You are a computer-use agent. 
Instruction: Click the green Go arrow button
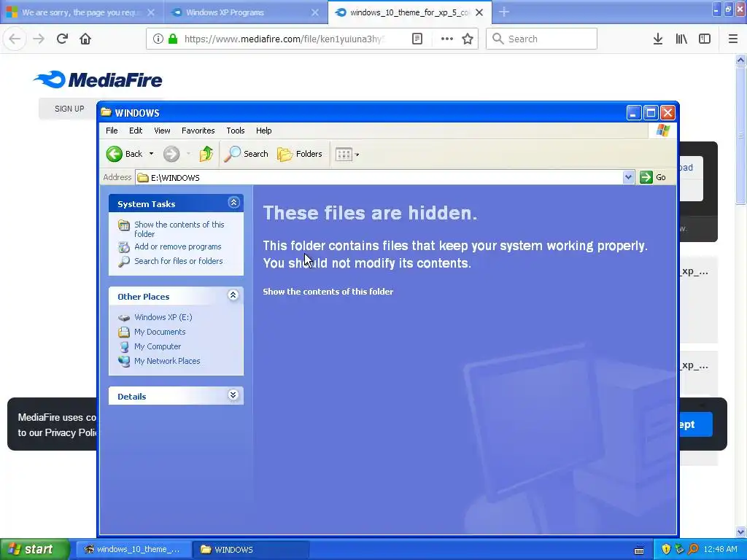pos(646,178)
